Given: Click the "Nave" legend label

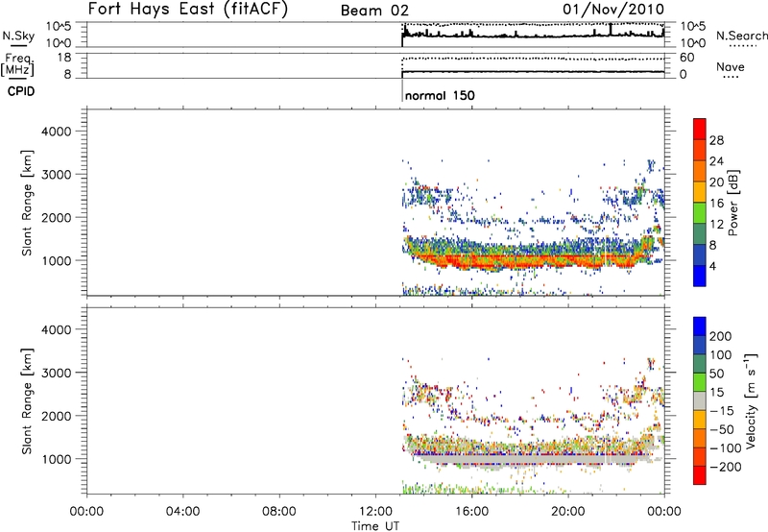Looking at the screenshot, I should point(731,66).
